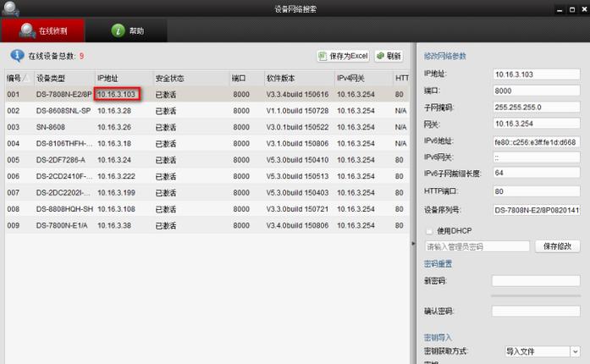
Task: Click the admin password input field
Action: pos(477,246)
